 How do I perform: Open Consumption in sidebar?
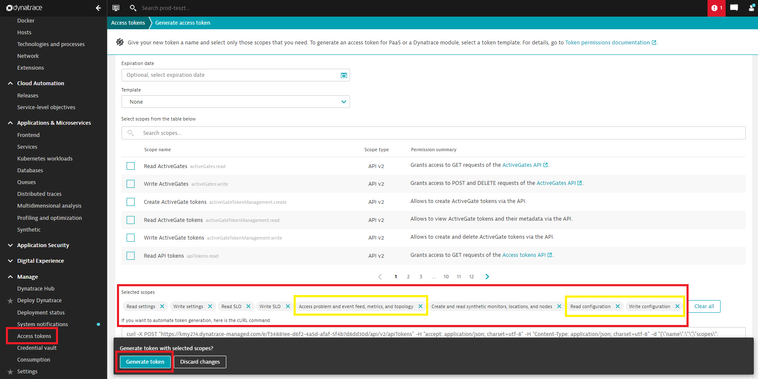[x=33, y=360]
